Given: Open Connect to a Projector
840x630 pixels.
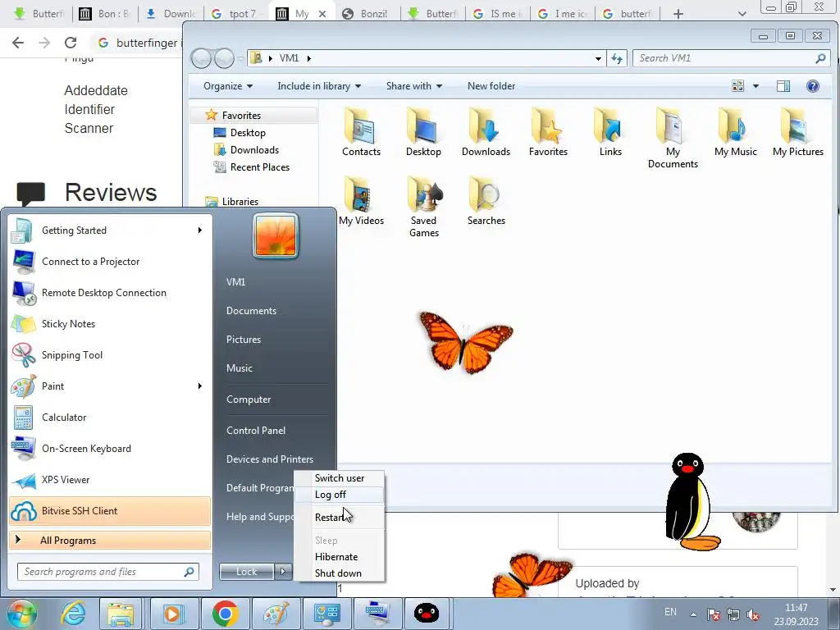Looking at the screenshot, I should [x=110, y=262].
